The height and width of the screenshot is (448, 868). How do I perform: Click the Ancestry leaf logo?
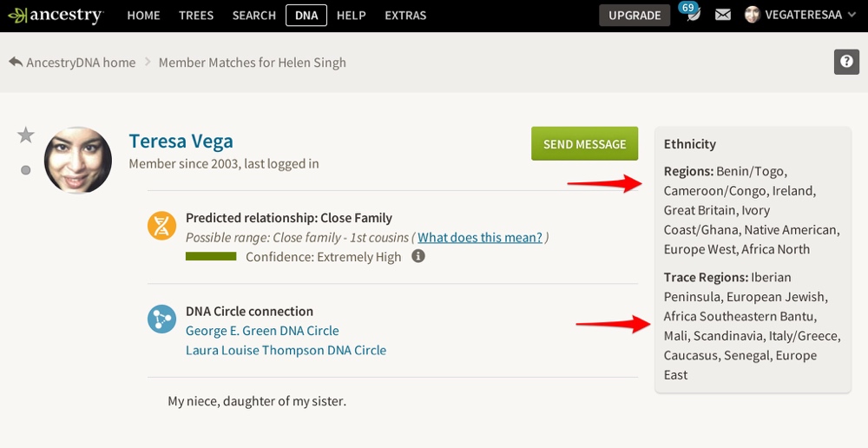pyautogui.click(x=16, y=16)
